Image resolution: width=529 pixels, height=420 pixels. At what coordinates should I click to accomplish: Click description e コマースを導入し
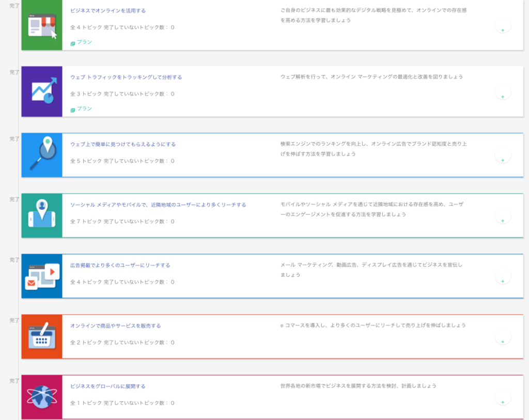pos(373,325)
